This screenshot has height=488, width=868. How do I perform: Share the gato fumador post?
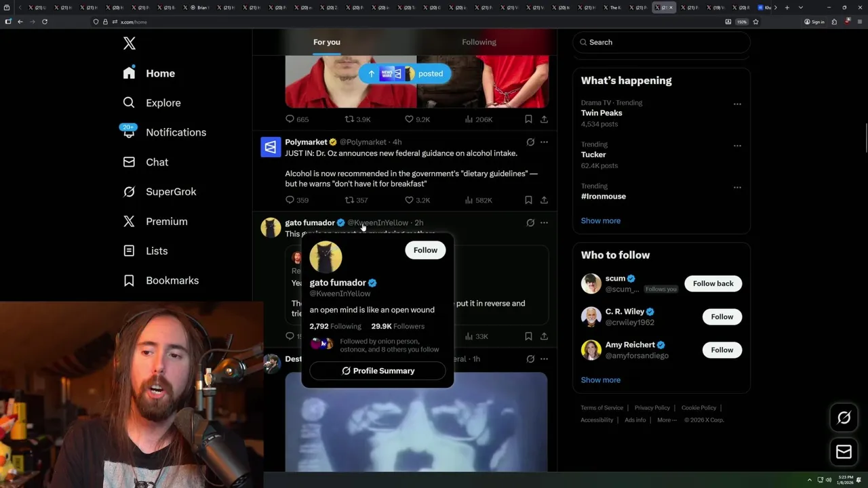tap(544, 336)
